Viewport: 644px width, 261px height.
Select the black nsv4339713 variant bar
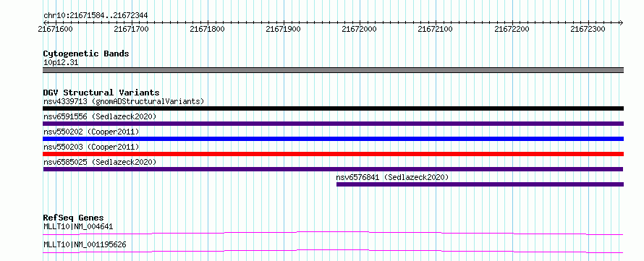click(x=333, y=108)
